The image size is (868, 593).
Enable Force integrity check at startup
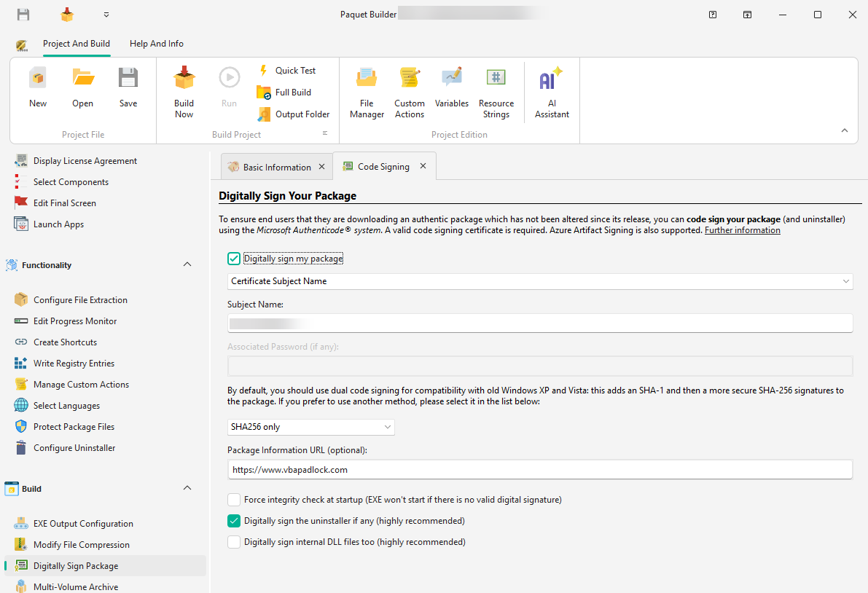coord(234,500)
